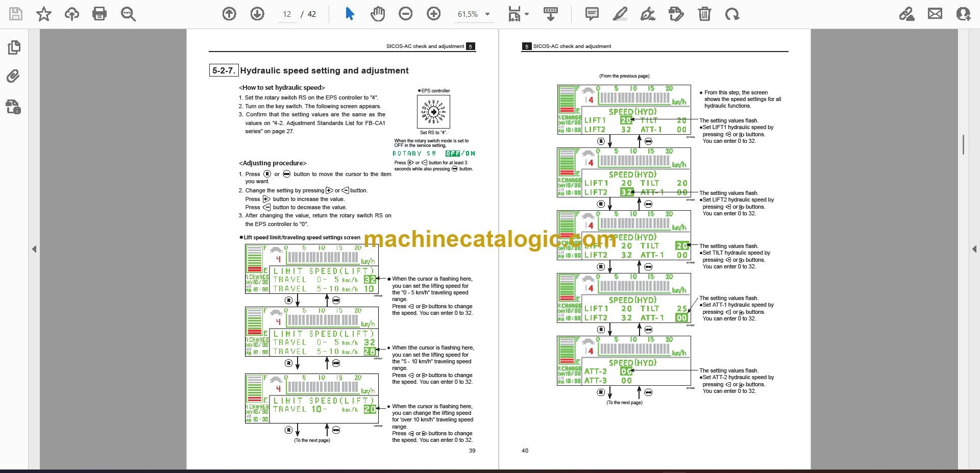The image size is (980, 473).
Task: Show page thumbnails panel
Action: point(14,47)
